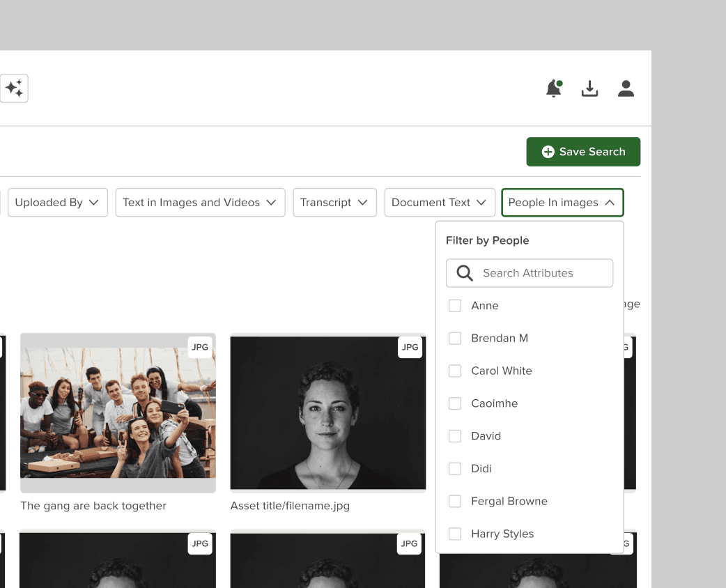This screenshot has height=588, width=726.
Task: Click the magnifier icon in Search Attributes
Action: coord(465,273)
